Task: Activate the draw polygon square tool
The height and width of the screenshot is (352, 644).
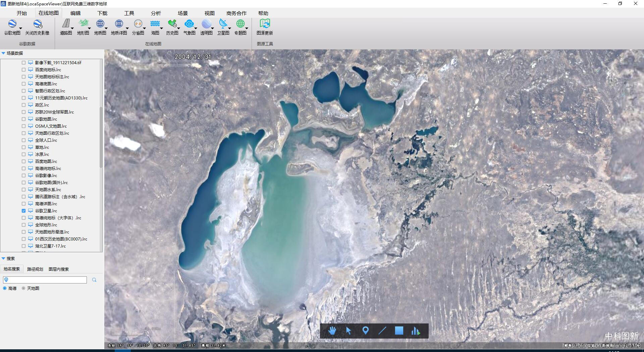Action: pyautogui.click(x=399, y=331)
